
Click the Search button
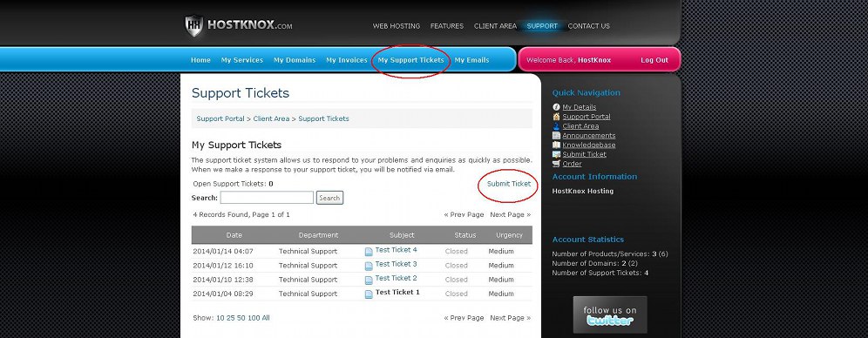click(x=330, y=198)
